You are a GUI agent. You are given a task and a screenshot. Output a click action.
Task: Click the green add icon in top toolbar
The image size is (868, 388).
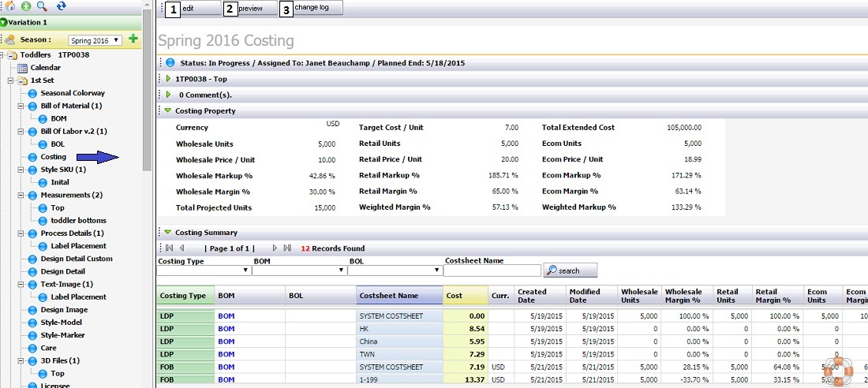pyautogui.click(x=25, y=6)
